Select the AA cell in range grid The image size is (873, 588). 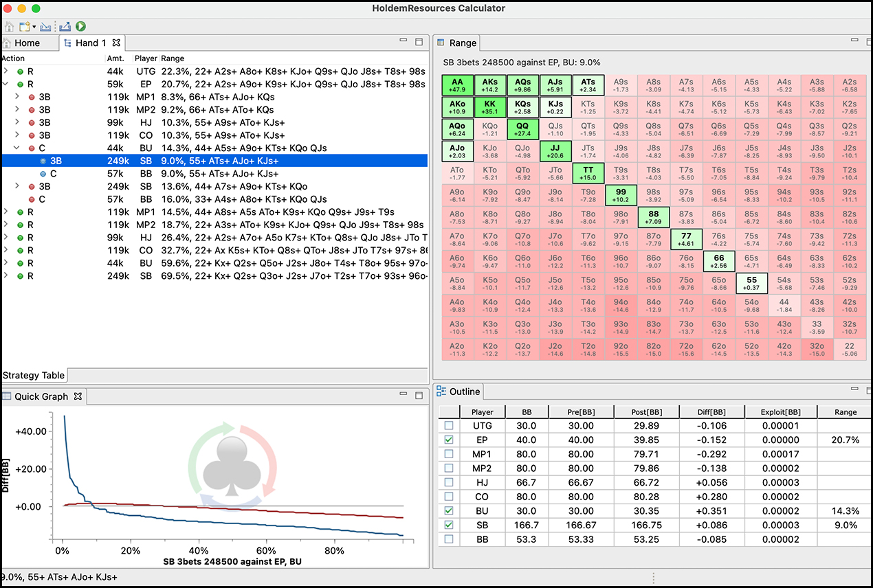(x=457, y=85)
